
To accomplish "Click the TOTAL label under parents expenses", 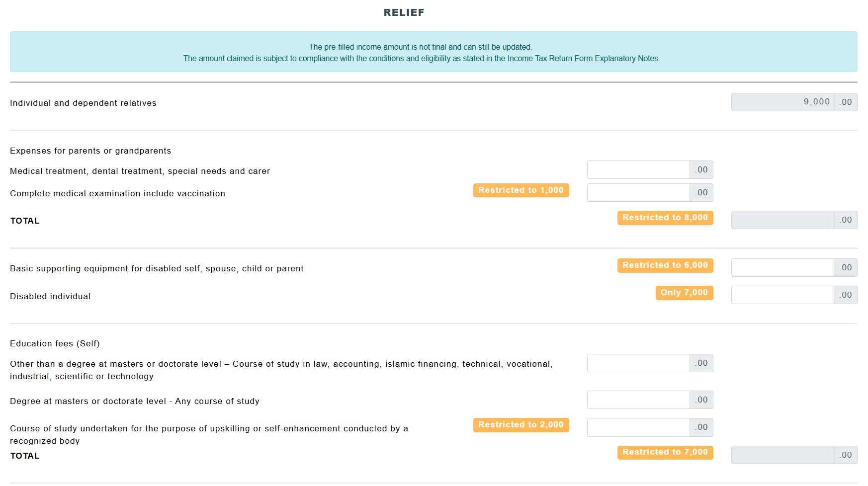I will tap(25, 221).
